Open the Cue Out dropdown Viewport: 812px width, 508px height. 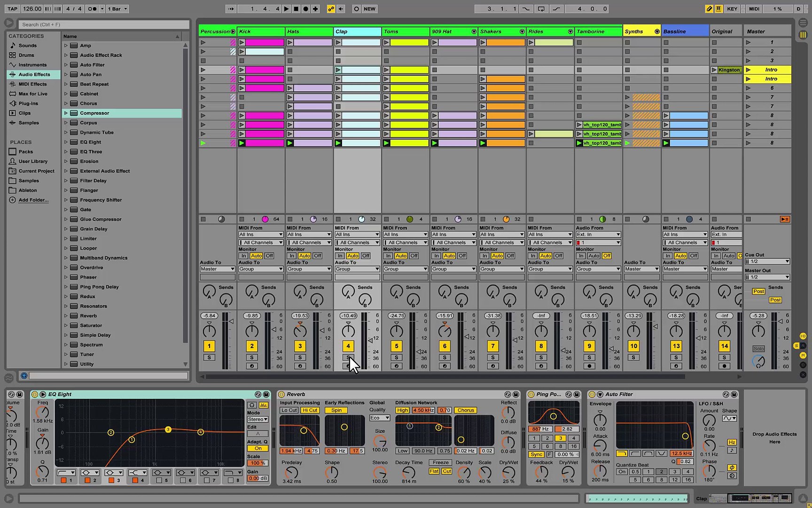[x=767, y=262]
